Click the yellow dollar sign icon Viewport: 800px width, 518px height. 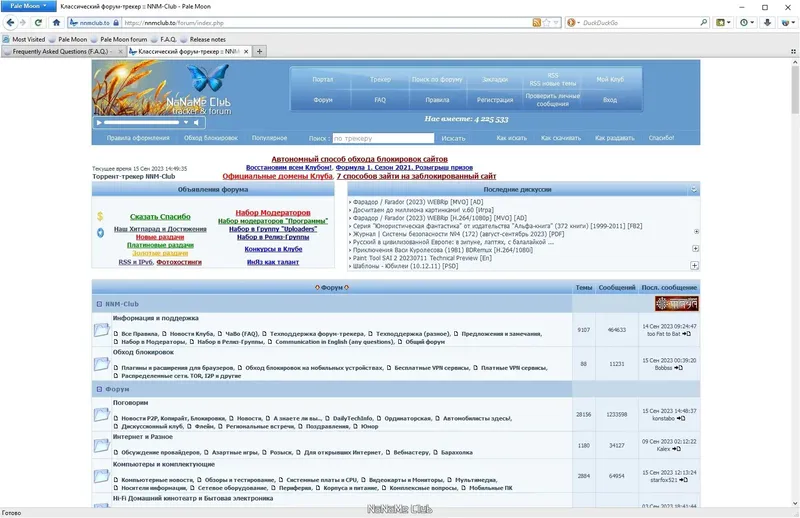[100, 216]
